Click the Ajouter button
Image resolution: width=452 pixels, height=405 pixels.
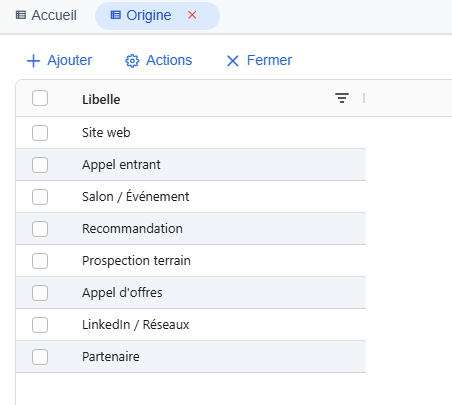59,60
